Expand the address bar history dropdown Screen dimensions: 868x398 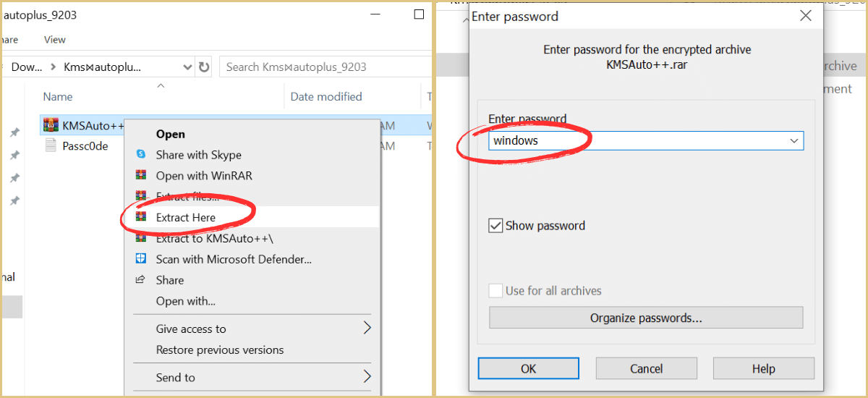[187, 67]
